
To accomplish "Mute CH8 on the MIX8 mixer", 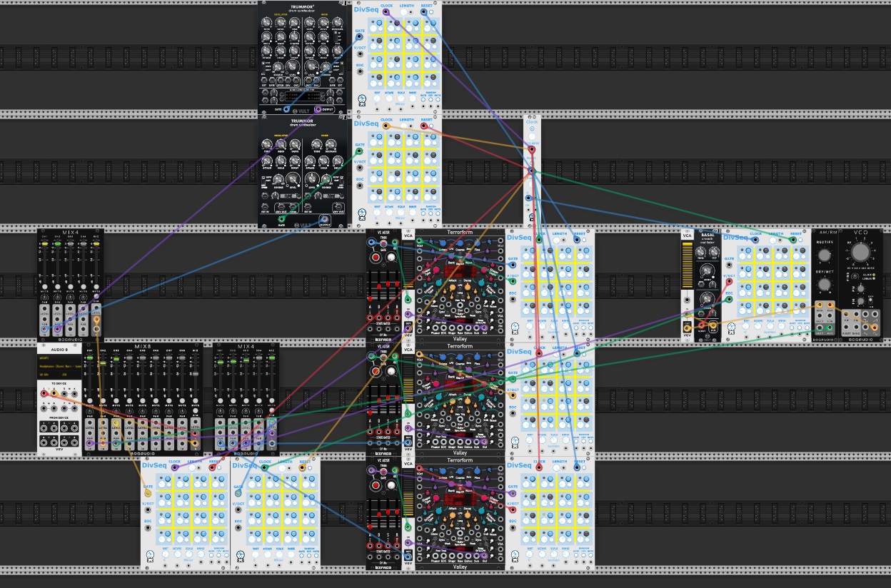I will (182, 401).
